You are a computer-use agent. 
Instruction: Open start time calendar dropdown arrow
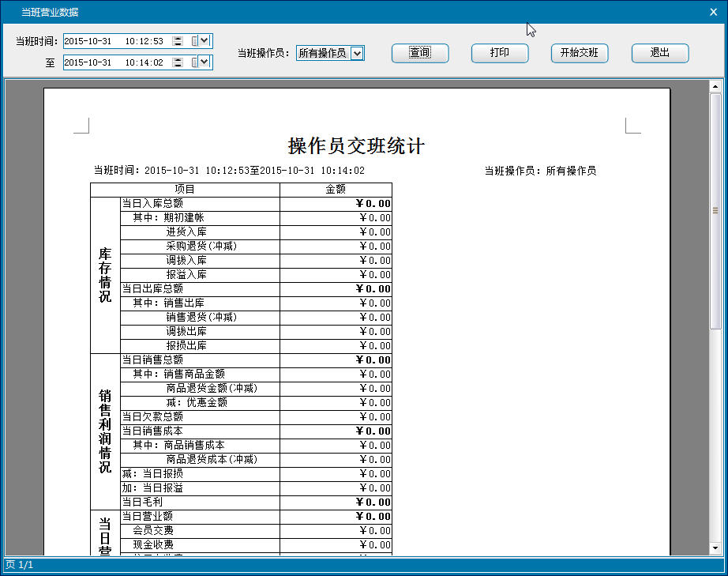click(205, 41)
